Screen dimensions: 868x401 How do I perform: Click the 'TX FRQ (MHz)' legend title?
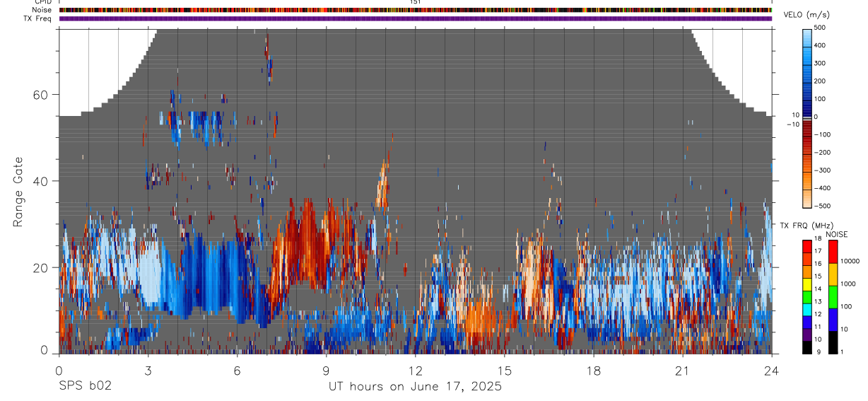point(807,225)
